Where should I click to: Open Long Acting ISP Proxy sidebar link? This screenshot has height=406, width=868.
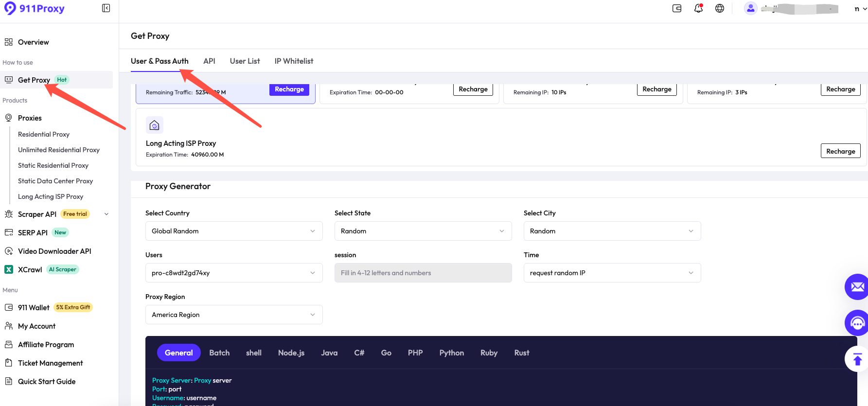51,196
